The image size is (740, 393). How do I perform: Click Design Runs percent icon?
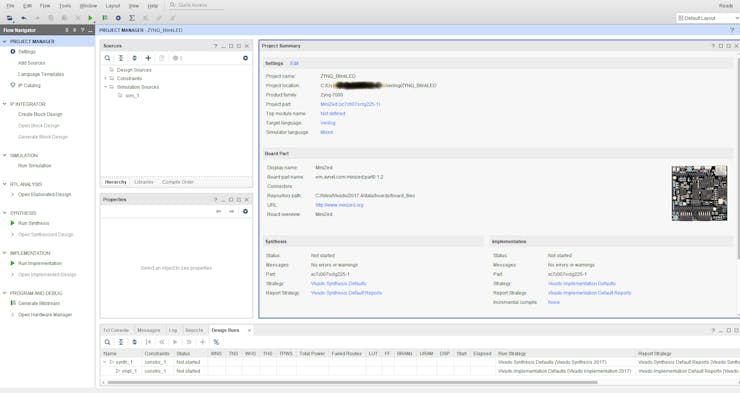click(x=216, y=342)
